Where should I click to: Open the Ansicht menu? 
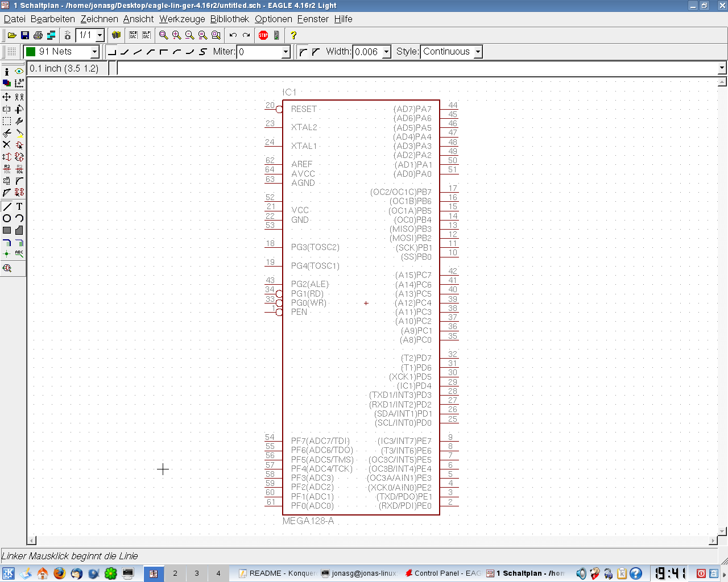coord(139,19)
